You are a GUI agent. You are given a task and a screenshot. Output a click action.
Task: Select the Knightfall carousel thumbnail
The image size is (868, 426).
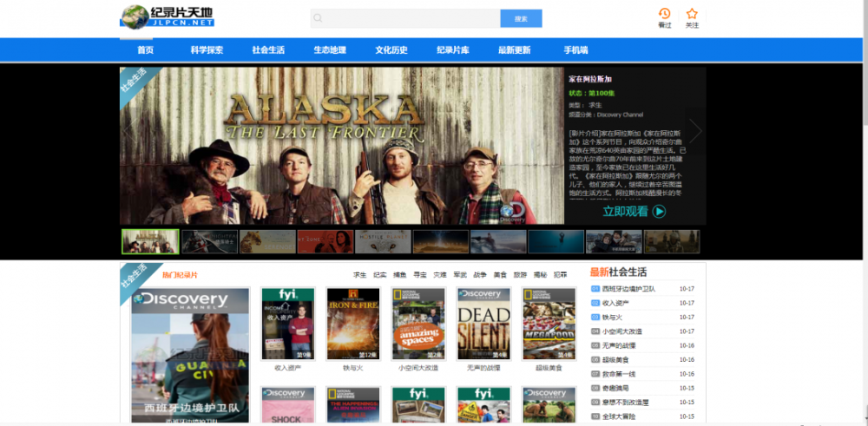click(x=210, y=242)
